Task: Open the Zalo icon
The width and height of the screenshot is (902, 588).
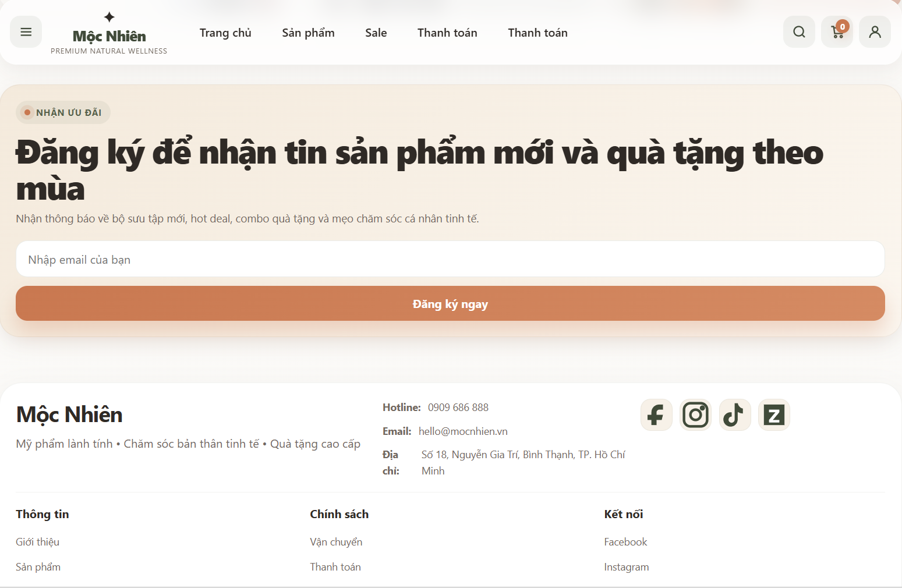Action: coord(774,415)
